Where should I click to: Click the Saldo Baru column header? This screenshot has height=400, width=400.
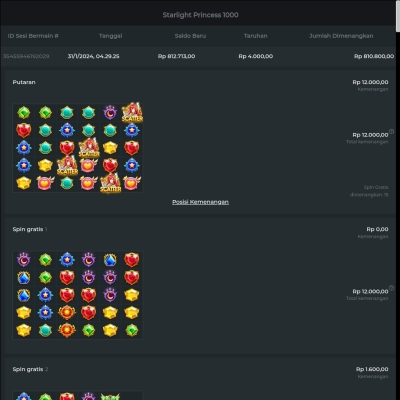click(190, 36)
